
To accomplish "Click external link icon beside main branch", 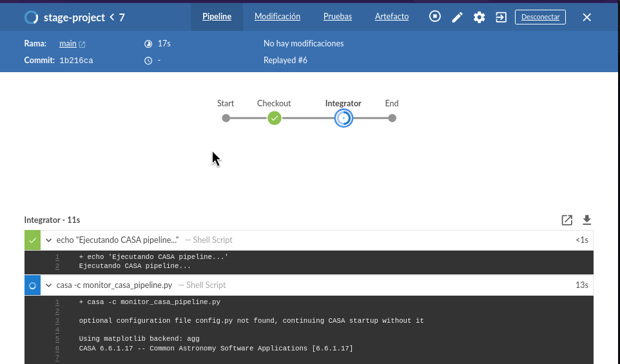I will pyautogui.click(x=82, y=44).
